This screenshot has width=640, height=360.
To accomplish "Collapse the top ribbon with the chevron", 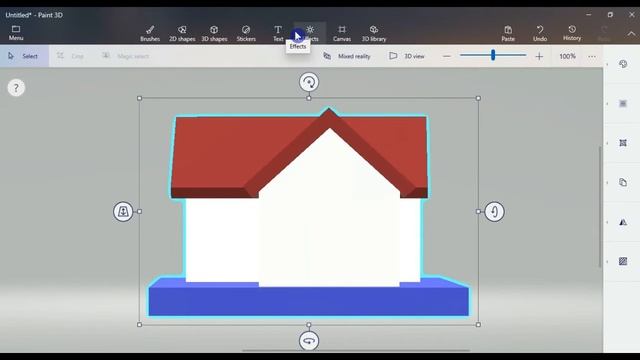I will tap(631, 33).
